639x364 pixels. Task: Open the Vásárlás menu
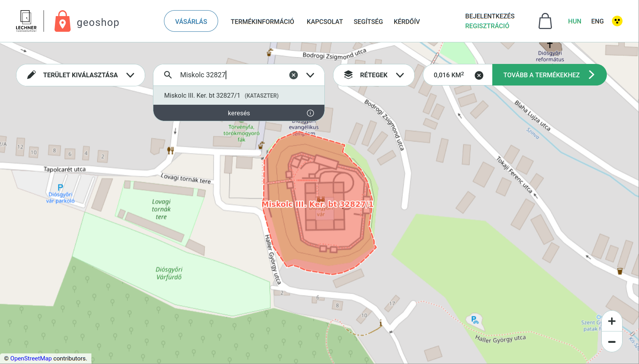coord(191,21)
